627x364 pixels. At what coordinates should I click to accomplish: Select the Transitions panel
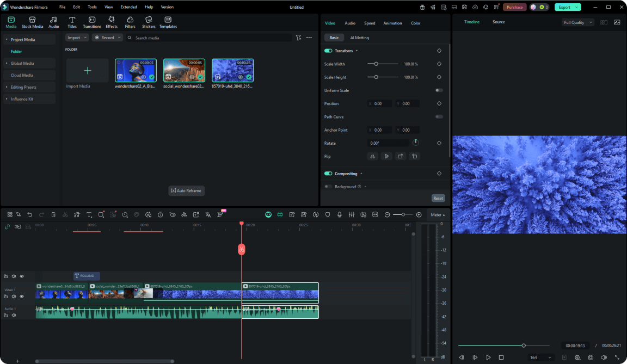click(x=91, y=22)
